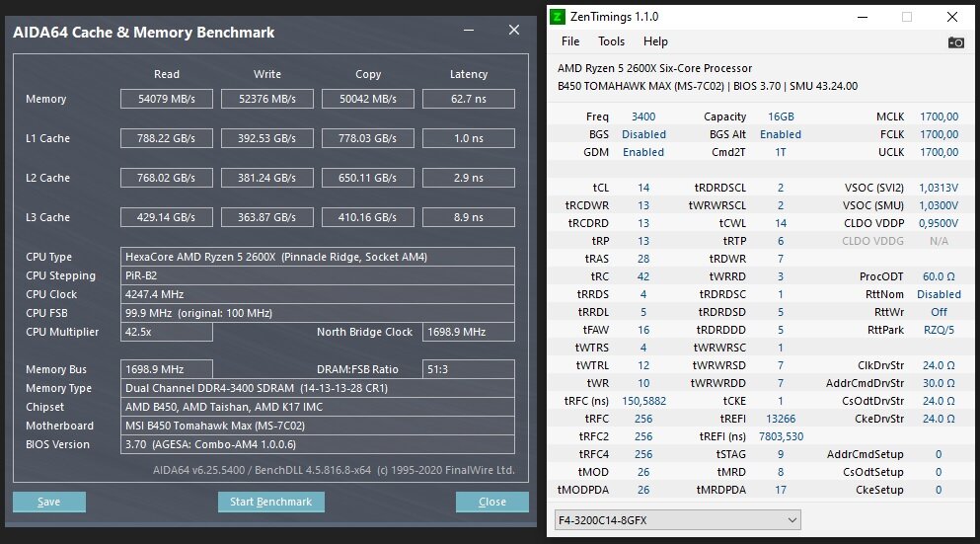
Task: Click the Chipset field AMD B450
Action: pyautogui.click(x=318, y=407)
